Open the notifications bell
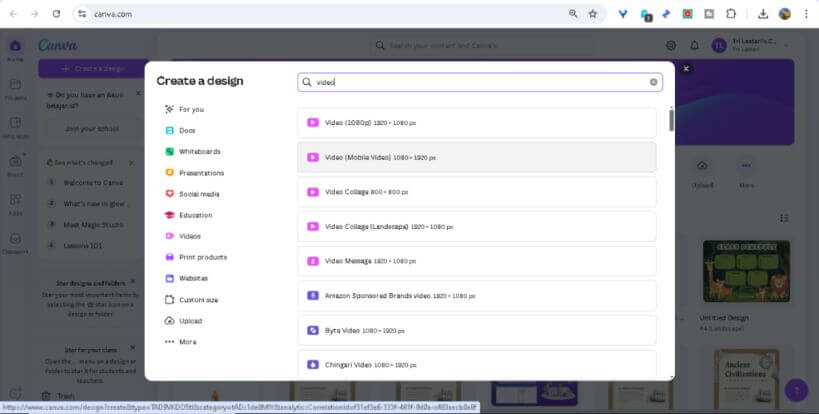Viewport: 819px width, 414px height. click(694, 45)
